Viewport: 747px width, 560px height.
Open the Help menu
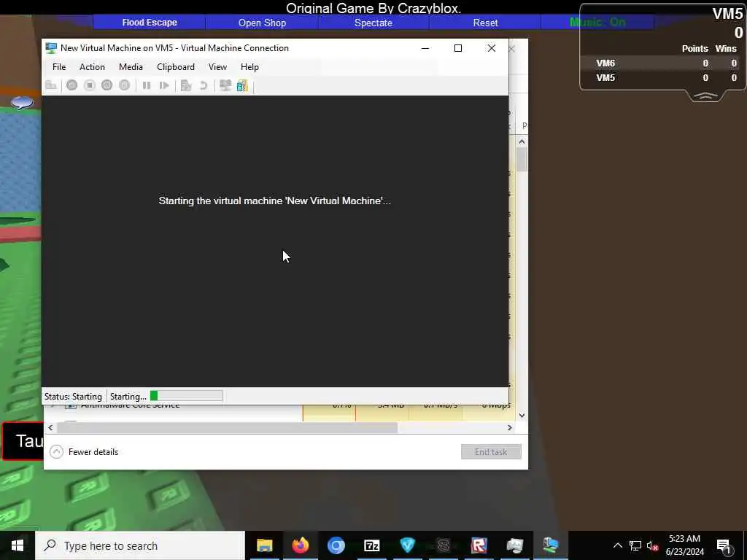249,67
